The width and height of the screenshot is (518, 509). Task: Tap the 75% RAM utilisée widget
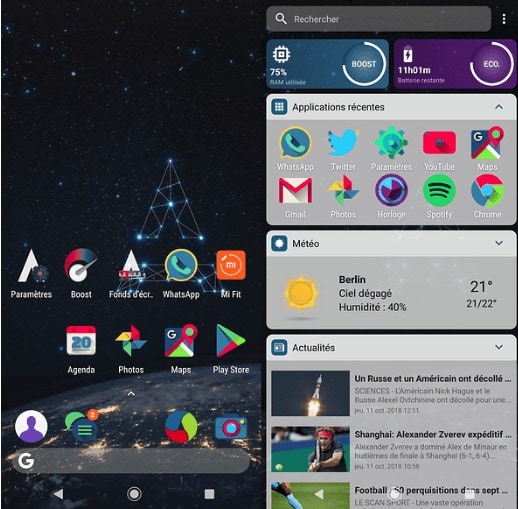[x=327, y=64]
